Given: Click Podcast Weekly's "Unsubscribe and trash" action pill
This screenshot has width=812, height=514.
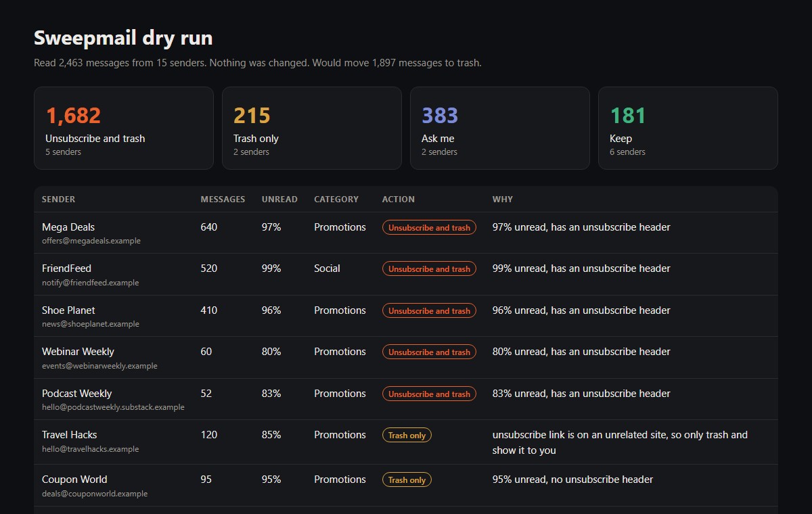Looking at the screenshot, I should (429, 394).
